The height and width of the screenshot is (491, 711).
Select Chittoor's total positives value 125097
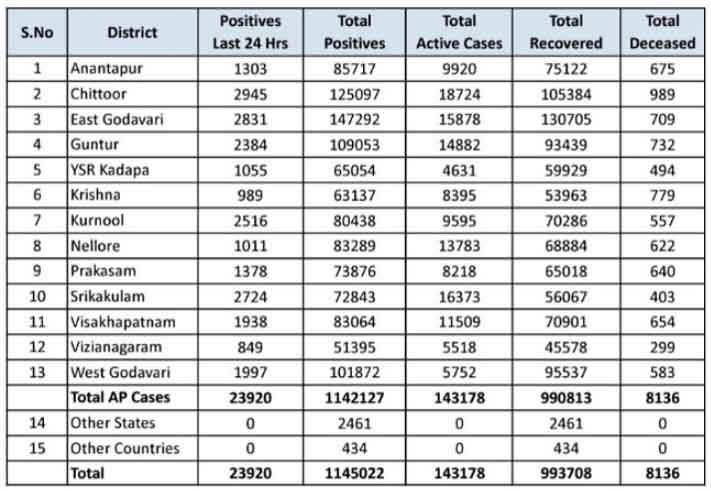(x=354, y=94)
